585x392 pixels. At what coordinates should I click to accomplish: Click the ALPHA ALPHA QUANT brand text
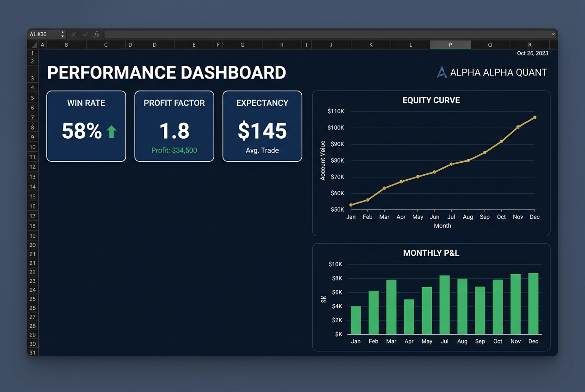[x=498, y=72]
